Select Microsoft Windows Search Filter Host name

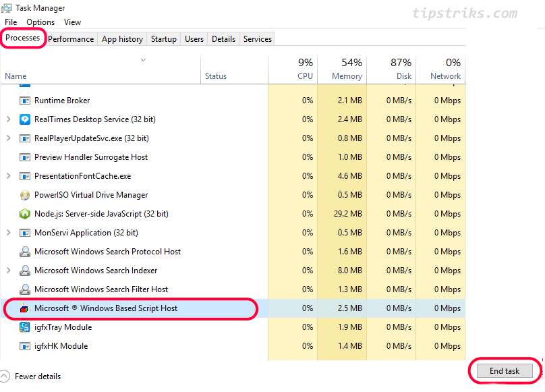point(101,289)
